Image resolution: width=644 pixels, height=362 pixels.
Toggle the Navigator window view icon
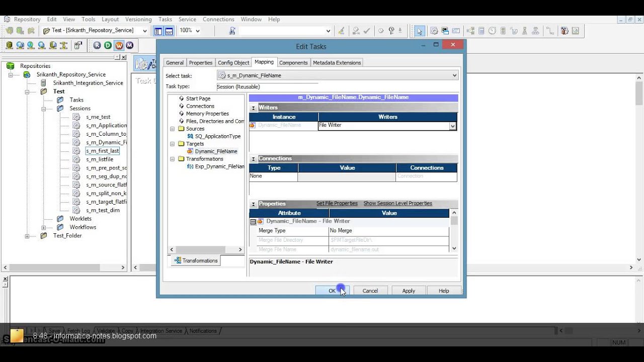(x=158, y=31)
